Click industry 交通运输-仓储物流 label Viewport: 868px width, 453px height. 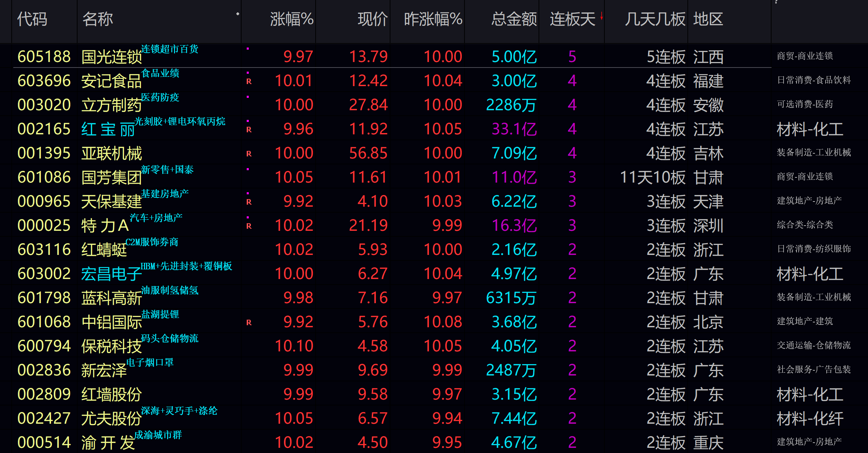[x=814, y=346]
